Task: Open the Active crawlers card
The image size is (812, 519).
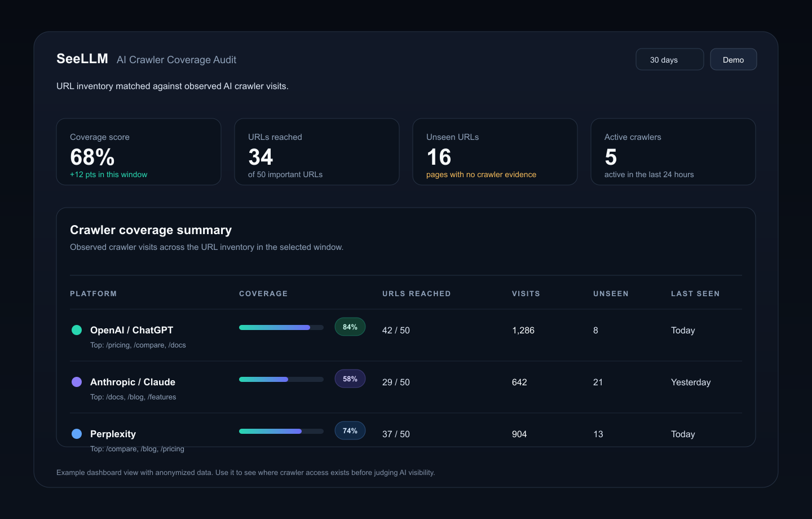Action: pos(673,152)
